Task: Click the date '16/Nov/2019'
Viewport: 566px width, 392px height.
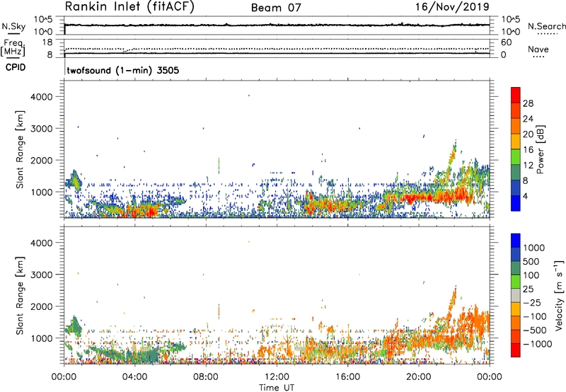Action: pyautogui.click(x=452, y=6)
